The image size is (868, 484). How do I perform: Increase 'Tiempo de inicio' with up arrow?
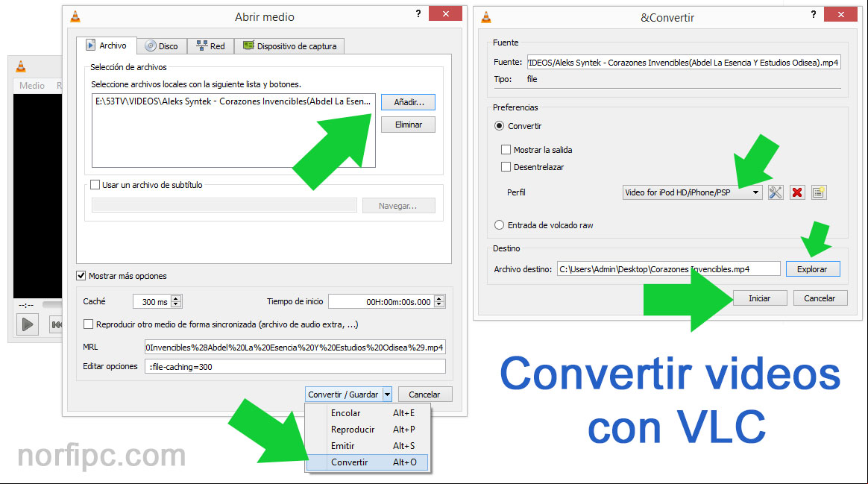[439, 298]
